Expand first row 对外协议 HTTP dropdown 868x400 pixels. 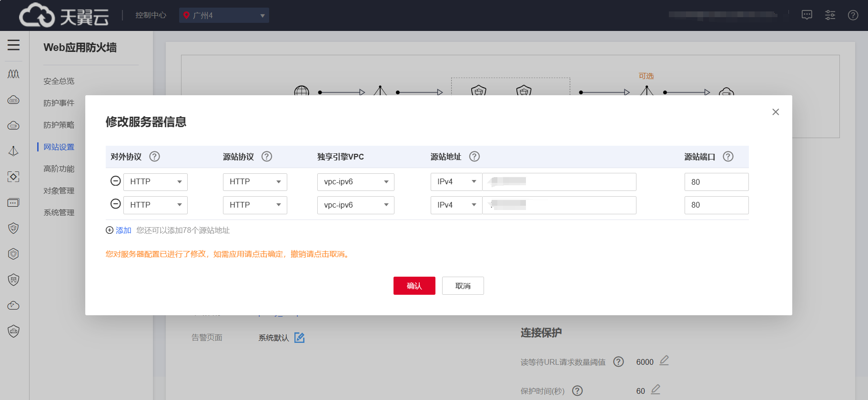(155, 182)
